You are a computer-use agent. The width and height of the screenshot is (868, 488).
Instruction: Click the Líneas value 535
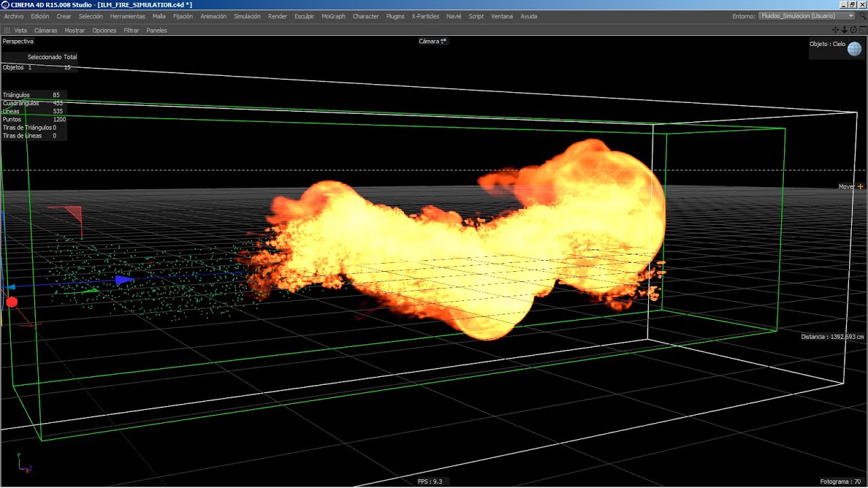(58, 111)
